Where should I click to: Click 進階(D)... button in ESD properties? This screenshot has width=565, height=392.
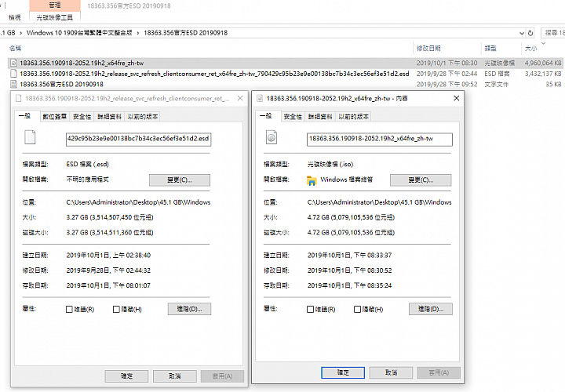189,309
